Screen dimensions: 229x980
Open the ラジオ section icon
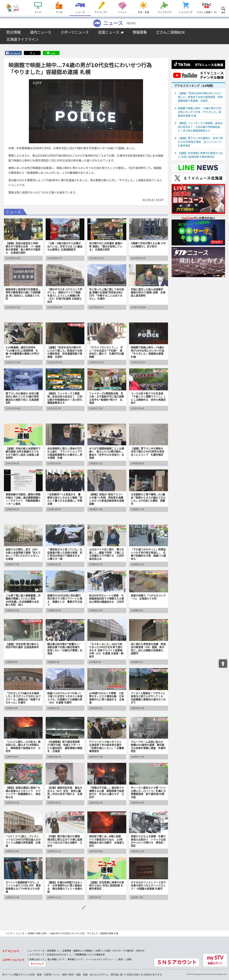59,7
